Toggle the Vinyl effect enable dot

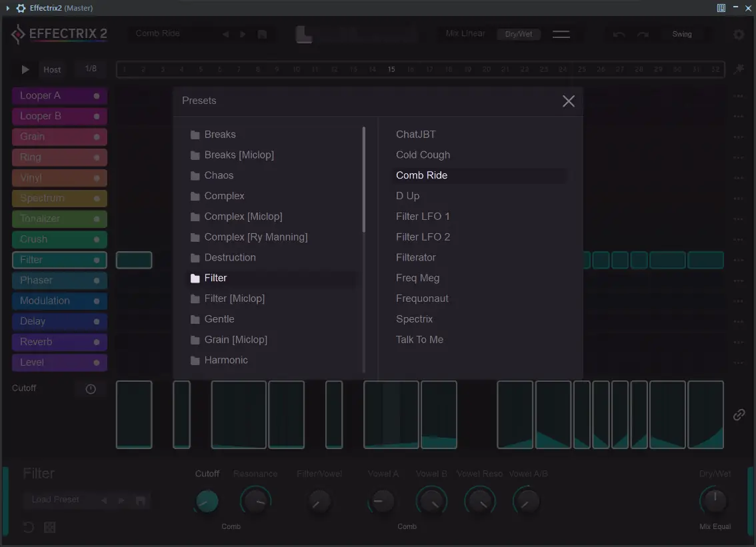pos(97,178)
